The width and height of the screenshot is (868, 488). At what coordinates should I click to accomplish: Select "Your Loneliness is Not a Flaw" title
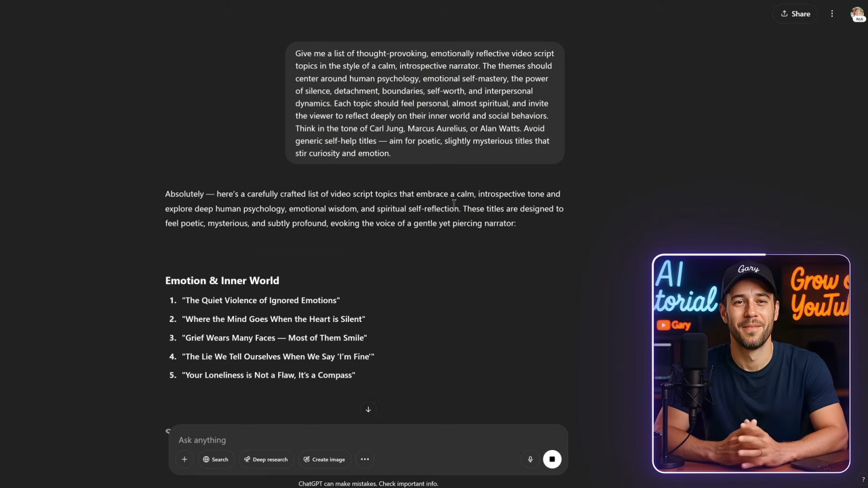pyautogui.click(x=269, y=375)
